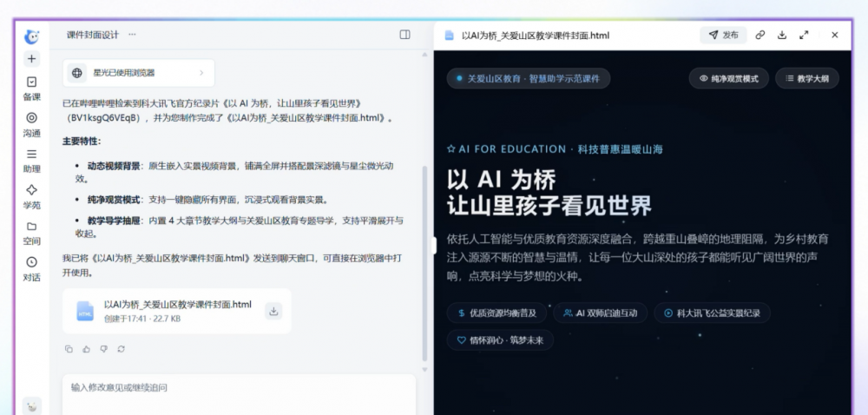Download the attached HTML file
The width and height of the screenshot is (868, 415).
[273, 311]
